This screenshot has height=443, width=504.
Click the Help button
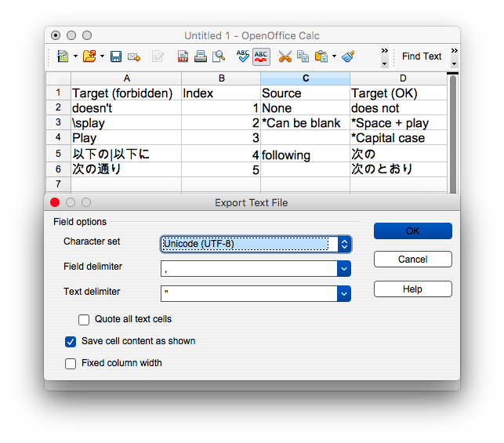(x=413, y=289)
